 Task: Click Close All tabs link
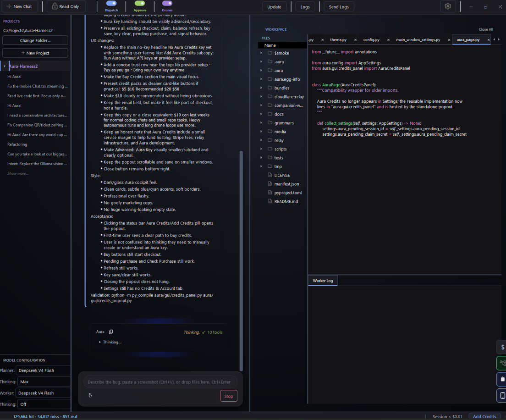(x=486, y=29)
